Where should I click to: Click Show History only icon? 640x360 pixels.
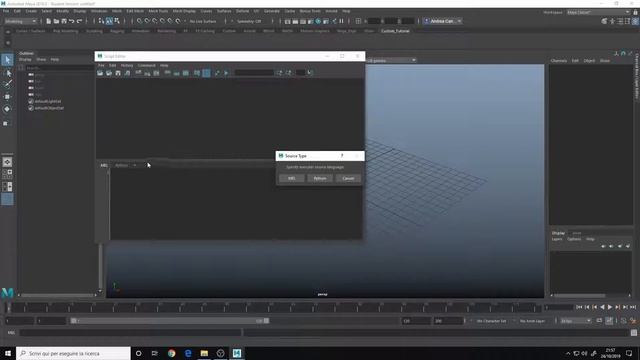167,73
